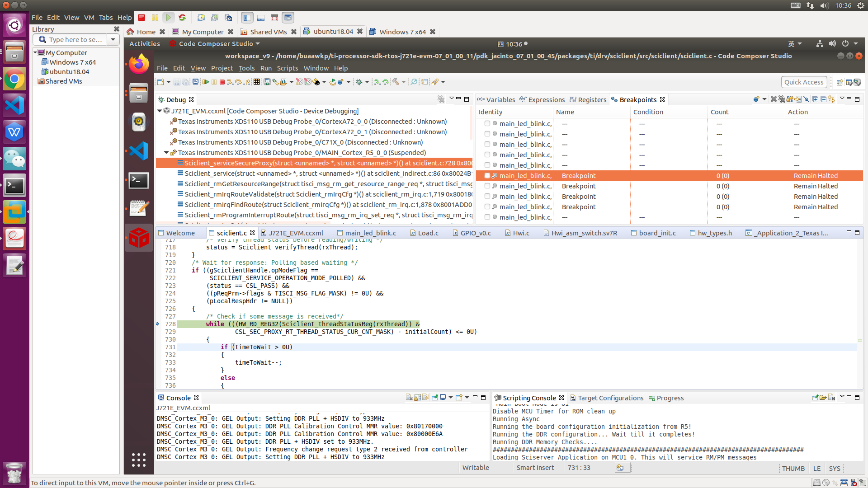Toggle checkbox of highlighted main_led_blink.c breakpoint
The image size is (868, 488).
(487, 176)
